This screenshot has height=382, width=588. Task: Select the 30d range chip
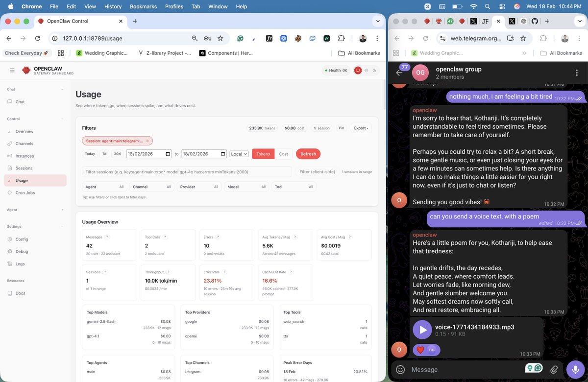coord(117,154)
